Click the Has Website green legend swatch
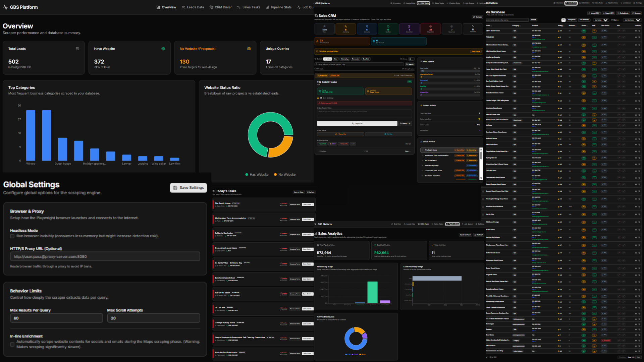Screen dimensions: 644x362 [x=247, y=175]
